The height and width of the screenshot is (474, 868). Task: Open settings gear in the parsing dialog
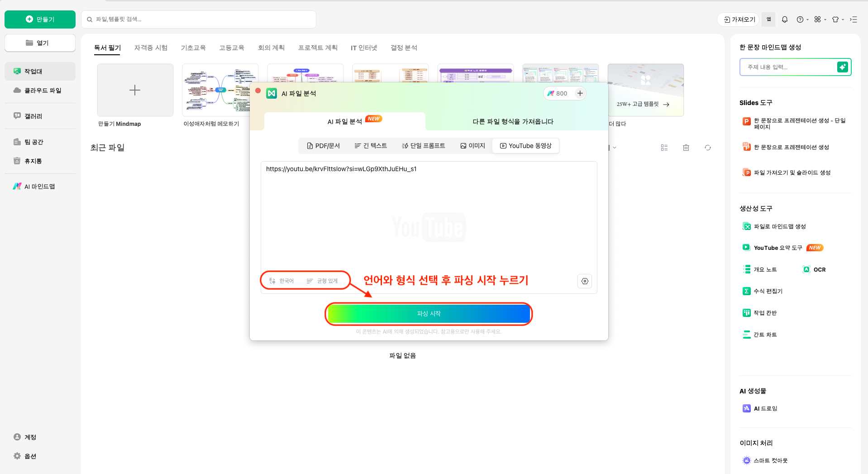tap(584, 281)
